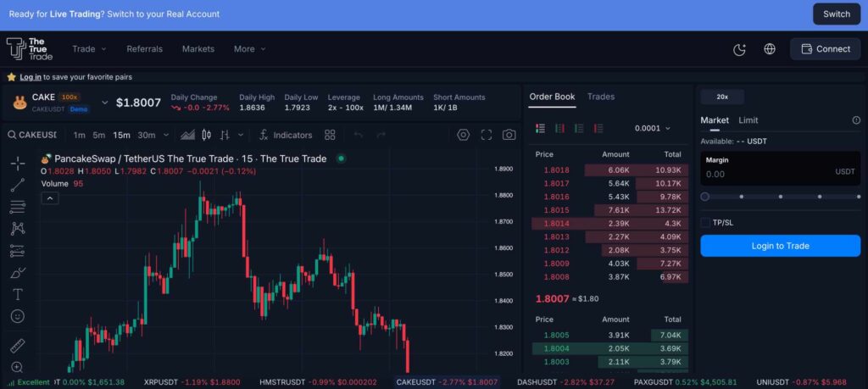Select the second order book layout icon
Screen dimensions: 868x389
click(x=559, y=128)
